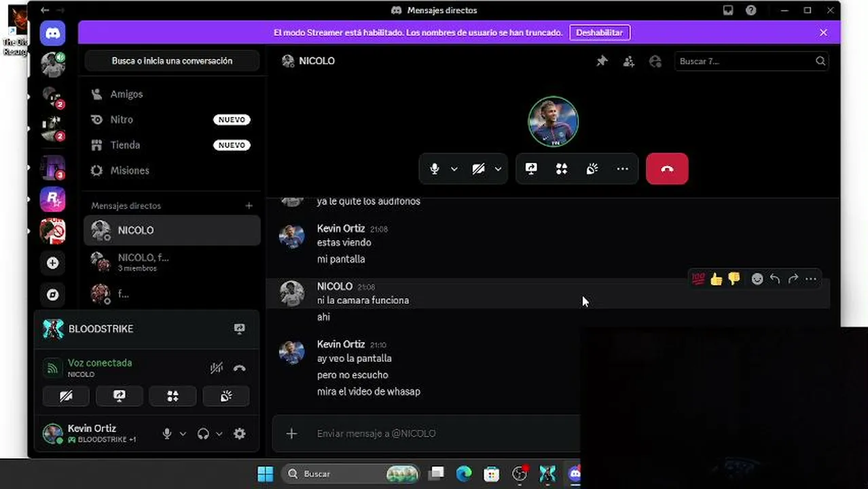The height and width of the screenshot is (489, 868).
Task: Select NICOLO direct message
Action: point(172,230)
